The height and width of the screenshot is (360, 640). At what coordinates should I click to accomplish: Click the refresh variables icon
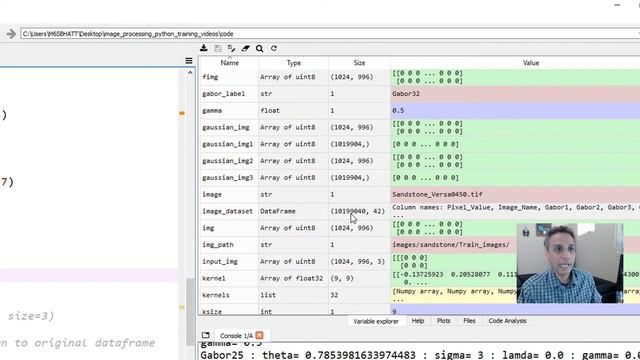(x=274, y=48)
